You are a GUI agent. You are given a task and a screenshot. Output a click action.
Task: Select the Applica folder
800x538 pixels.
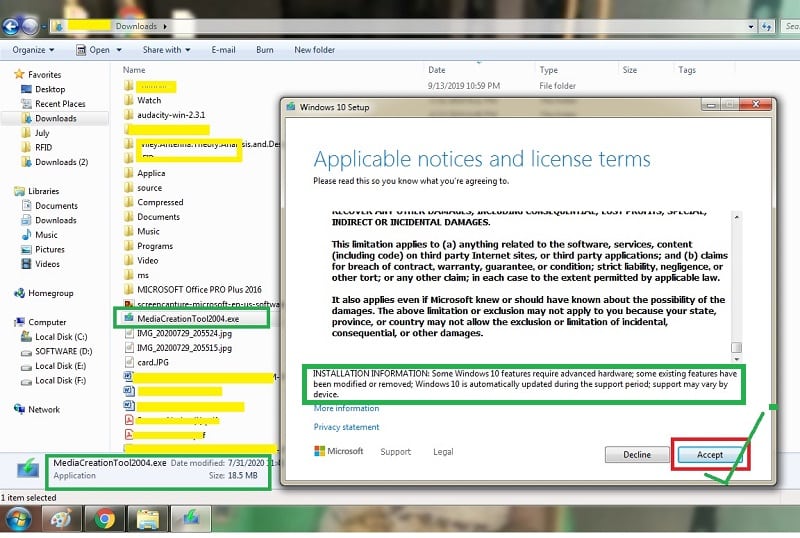point(151,173)
